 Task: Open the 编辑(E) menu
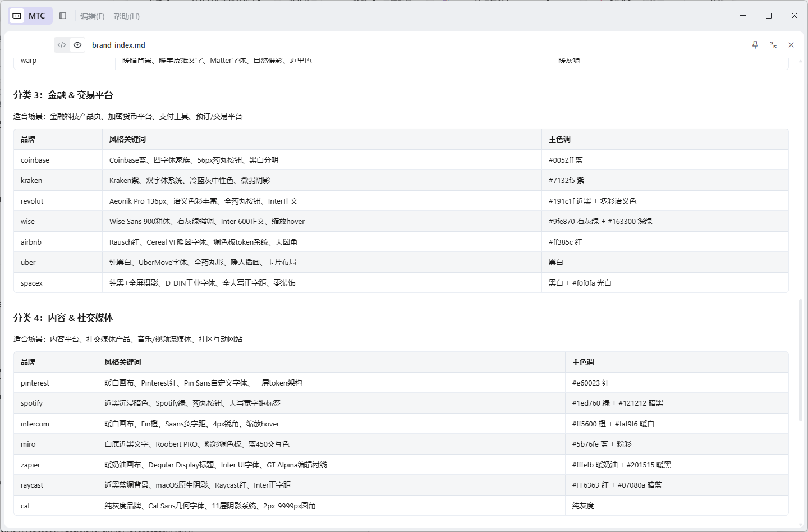coord(92,16)
